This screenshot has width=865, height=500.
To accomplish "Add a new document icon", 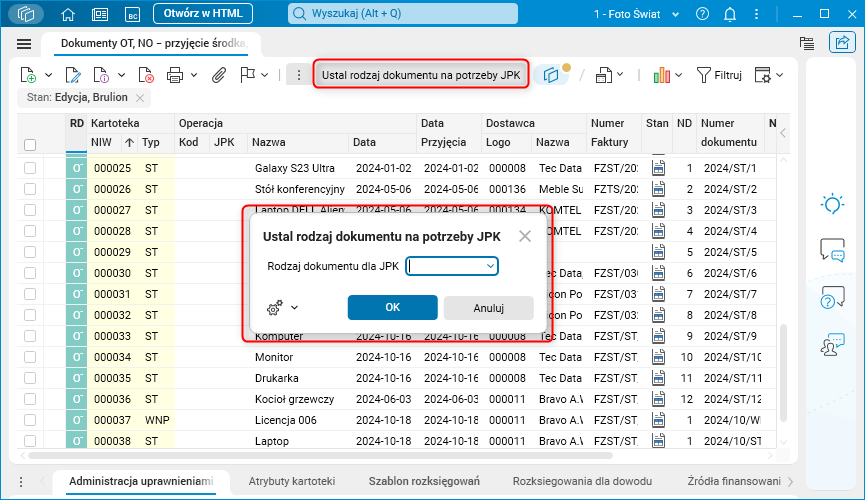I will [28, 75].
